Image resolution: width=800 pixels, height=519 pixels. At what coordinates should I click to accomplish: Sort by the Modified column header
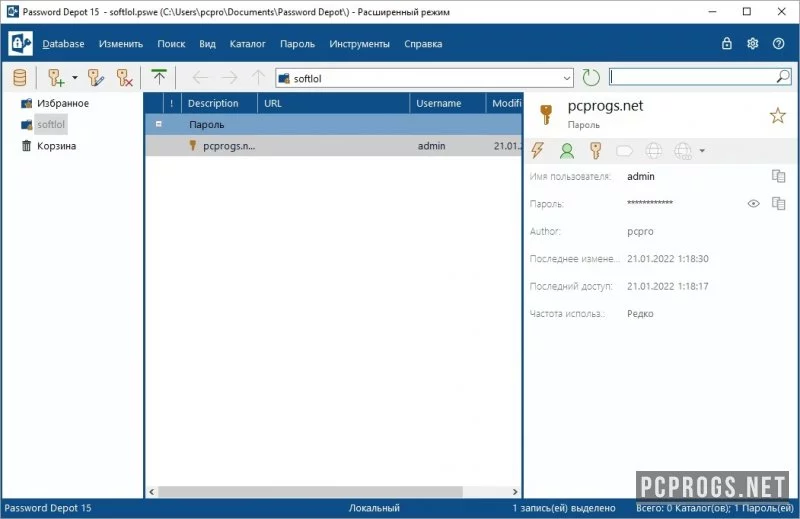click(504, 103)
